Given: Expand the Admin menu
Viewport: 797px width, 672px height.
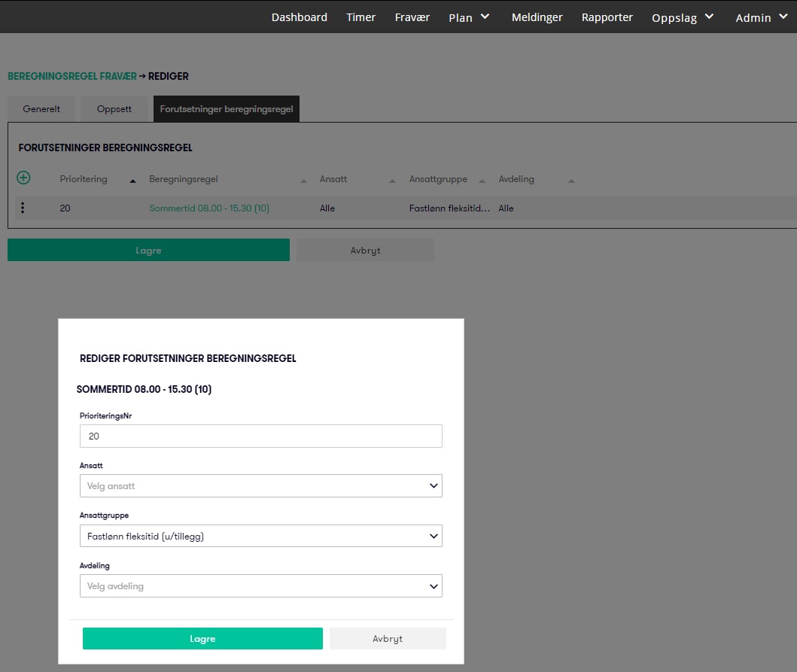Looking at the screenshot, I should 762,17.
